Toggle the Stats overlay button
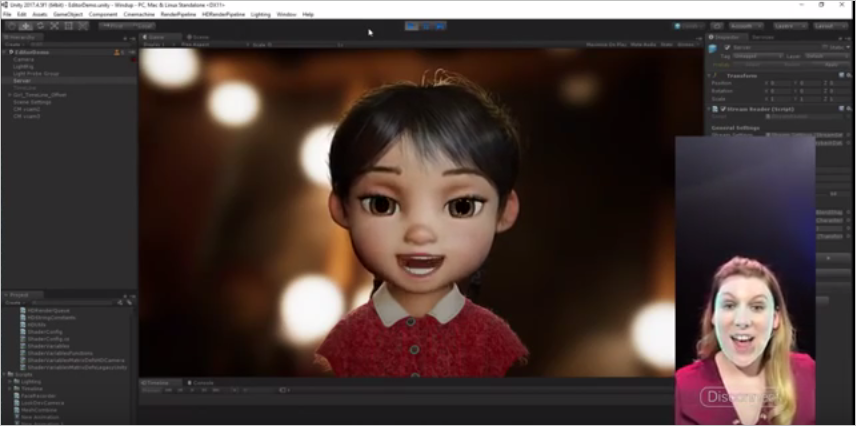This screenshot has width=856, height=426. click(667, 45)
